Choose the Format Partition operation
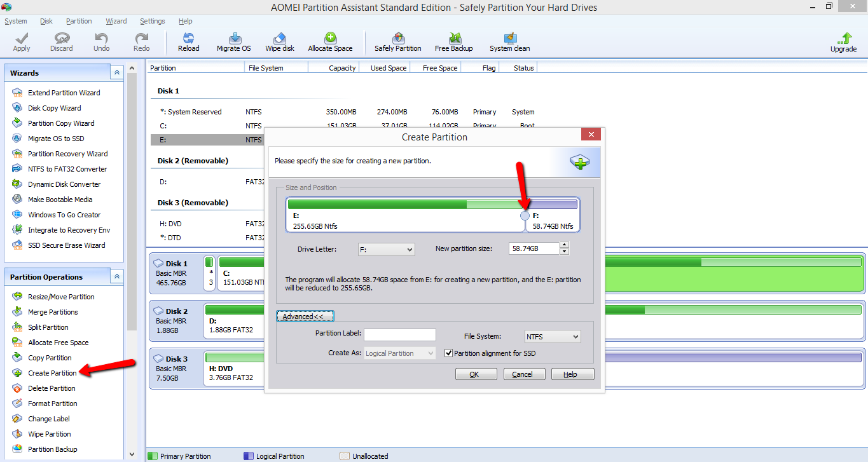Viewport: 868px width, 462px height. [53, 404]
